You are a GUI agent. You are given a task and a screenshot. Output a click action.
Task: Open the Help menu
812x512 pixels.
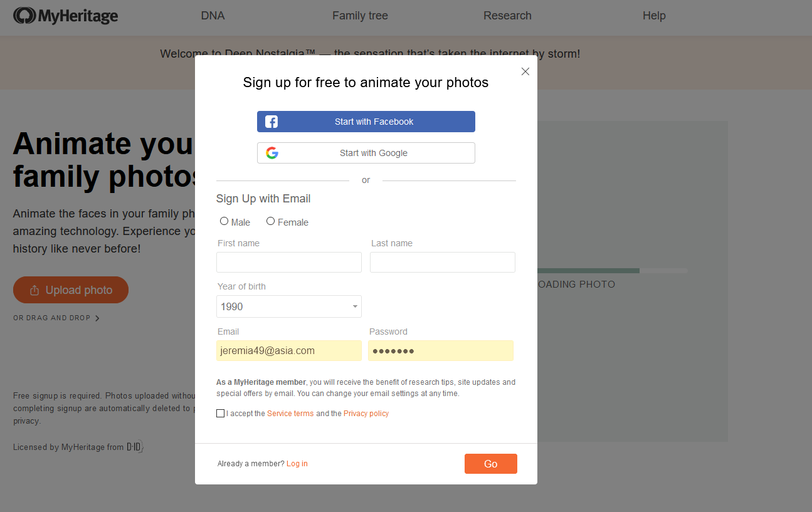coord(654,16)
